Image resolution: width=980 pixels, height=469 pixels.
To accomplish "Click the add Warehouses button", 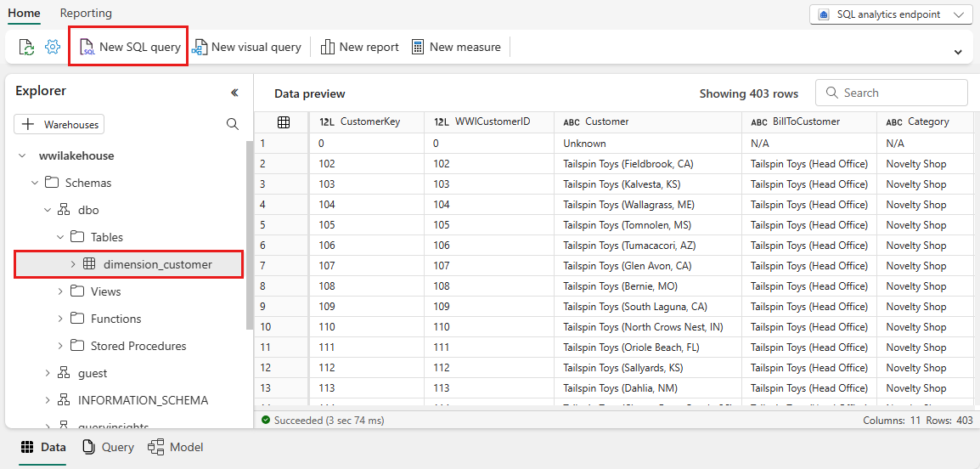I will click(x=59, y=125).
